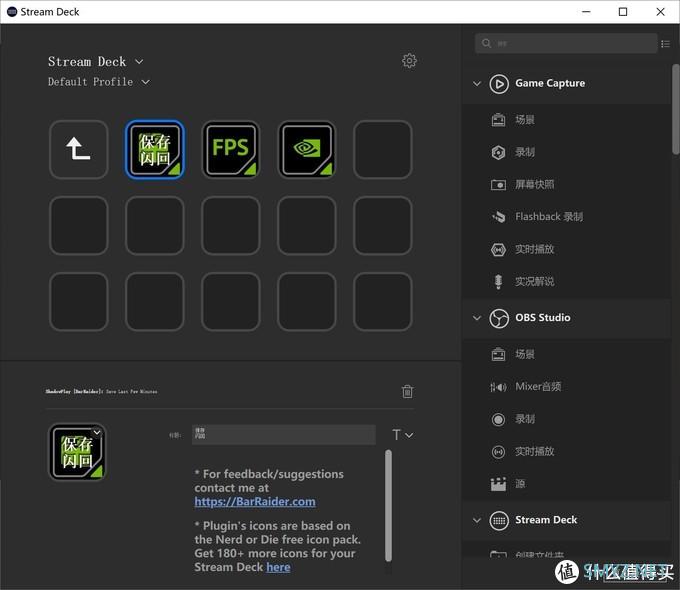Open the Stream Deck device dropdown

pos(96,62)
